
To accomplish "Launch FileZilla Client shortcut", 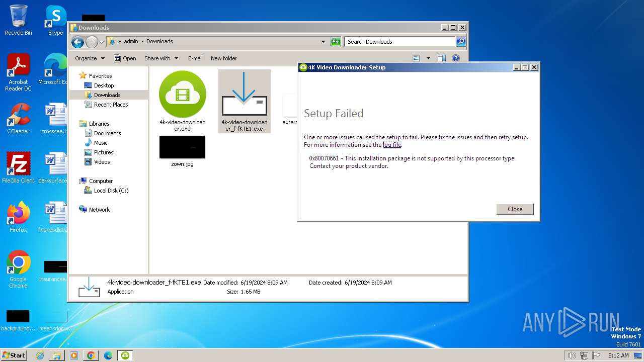I will click(18, 168).
